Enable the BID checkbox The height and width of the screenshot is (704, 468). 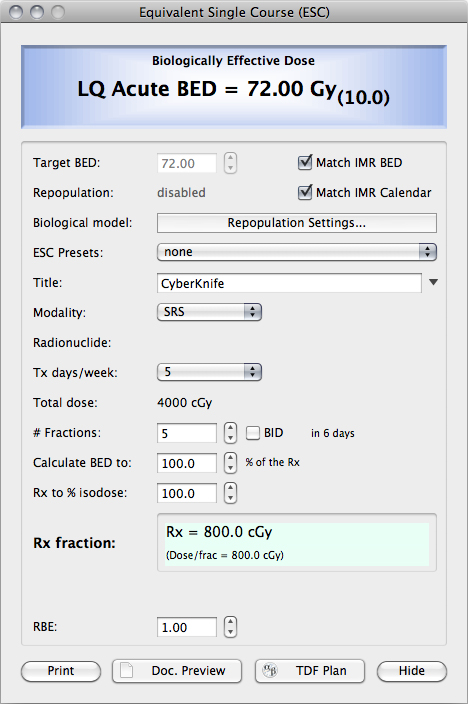click(x=253, y=433)
